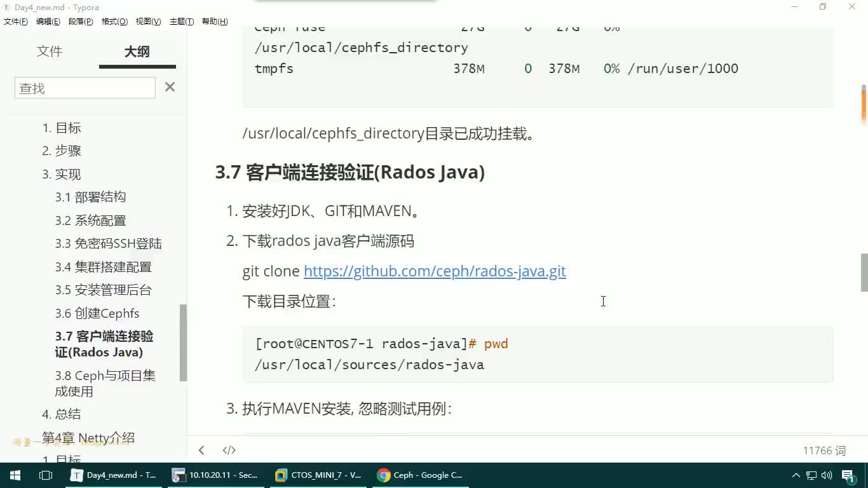Open volume control tray icon
The height and width of the screenshot is (488, 868).
[827, 475]
